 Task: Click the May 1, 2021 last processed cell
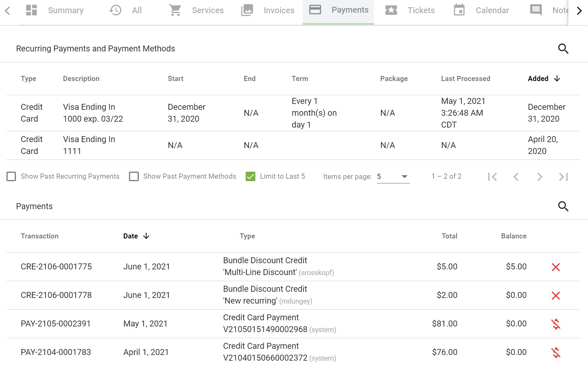(x=463, y=113)
